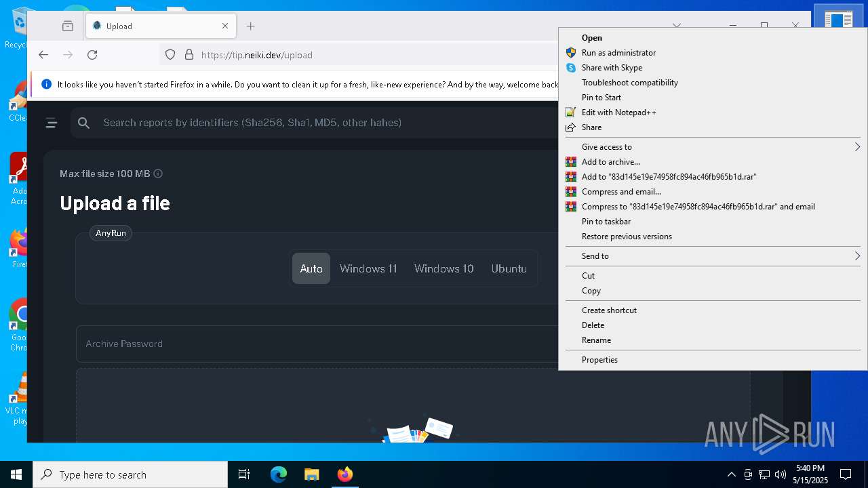Click the URL tip.neiki.dev/upload
Screen dimensions: 868x488
(x=257, y=55)
